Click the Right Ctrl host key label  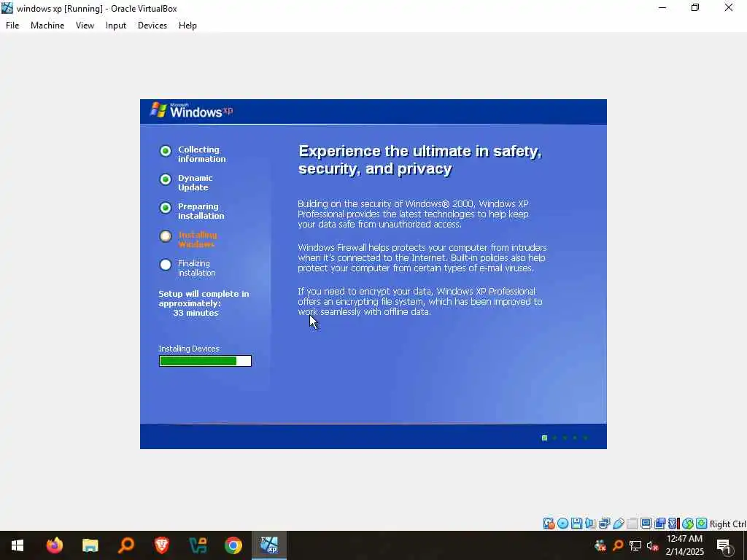(728, 524)
